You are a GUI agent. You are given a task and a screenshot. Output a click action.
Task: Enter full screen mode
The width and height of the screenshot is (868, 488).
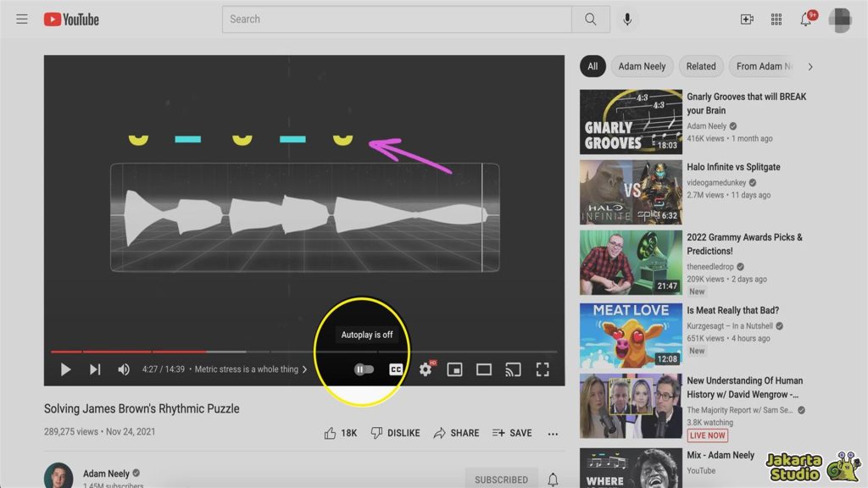[x=542, y=369]
